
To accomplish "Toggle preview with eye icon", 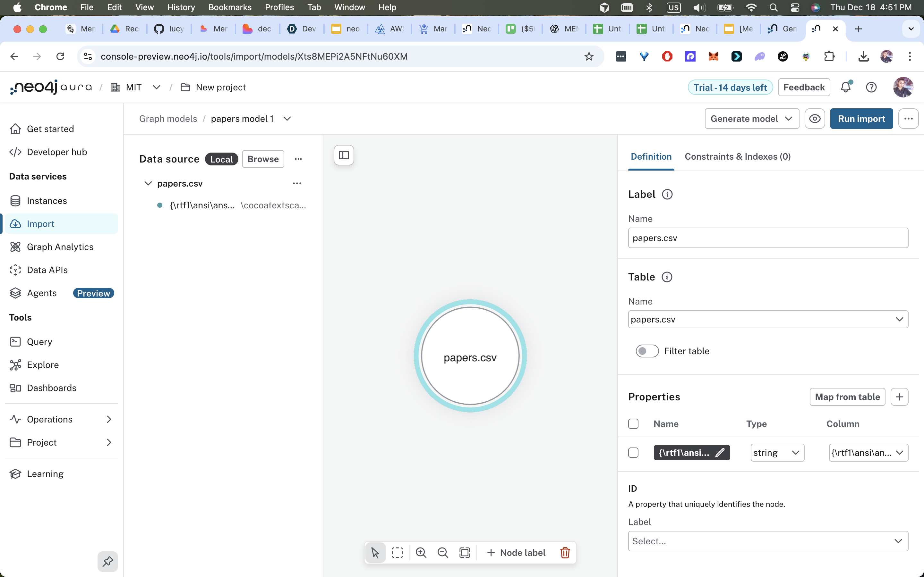I will (x=814, y=119).
